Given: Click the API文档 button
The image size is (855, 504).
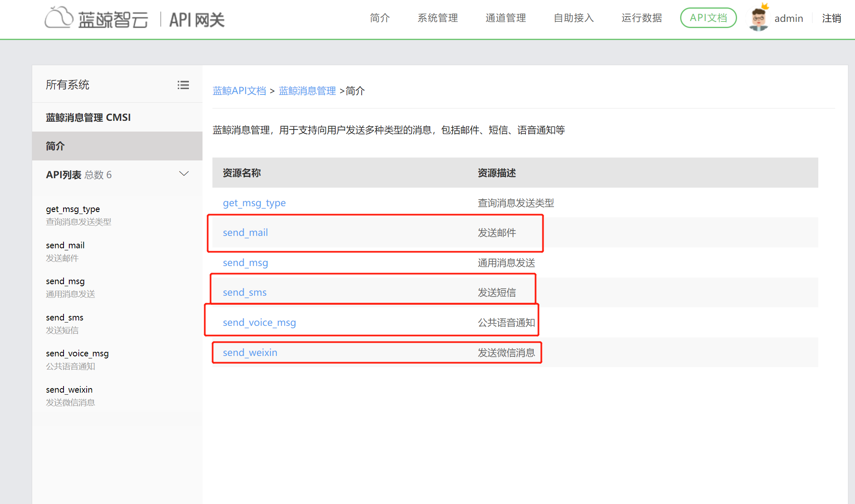Looking at the screenshot, I should [708, 18].
